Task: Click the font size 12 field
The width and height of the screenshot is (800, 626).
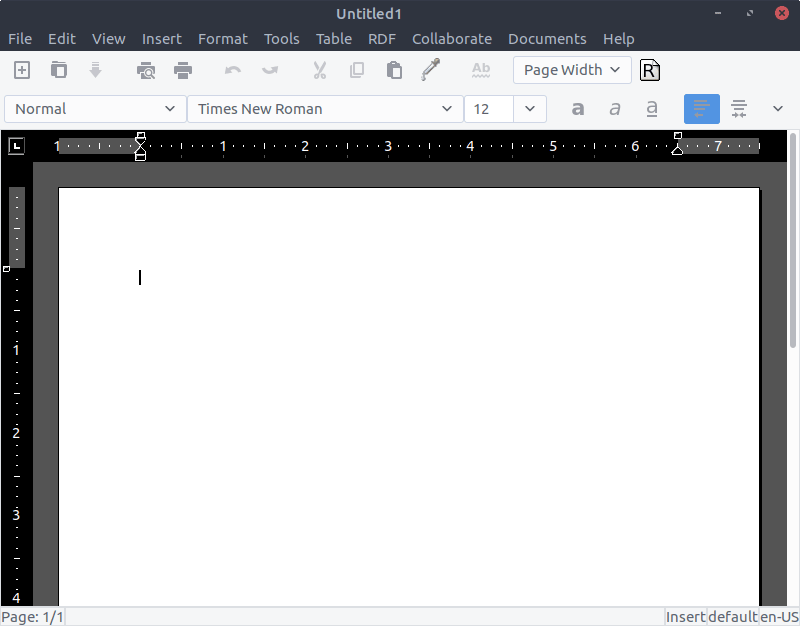Action: pyautogui.click(x=489, y=109)
